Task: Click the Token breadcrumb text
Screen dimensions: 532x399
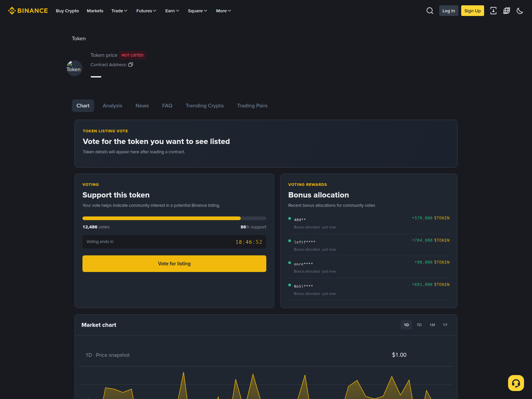Action: click(x=79, y=39)
